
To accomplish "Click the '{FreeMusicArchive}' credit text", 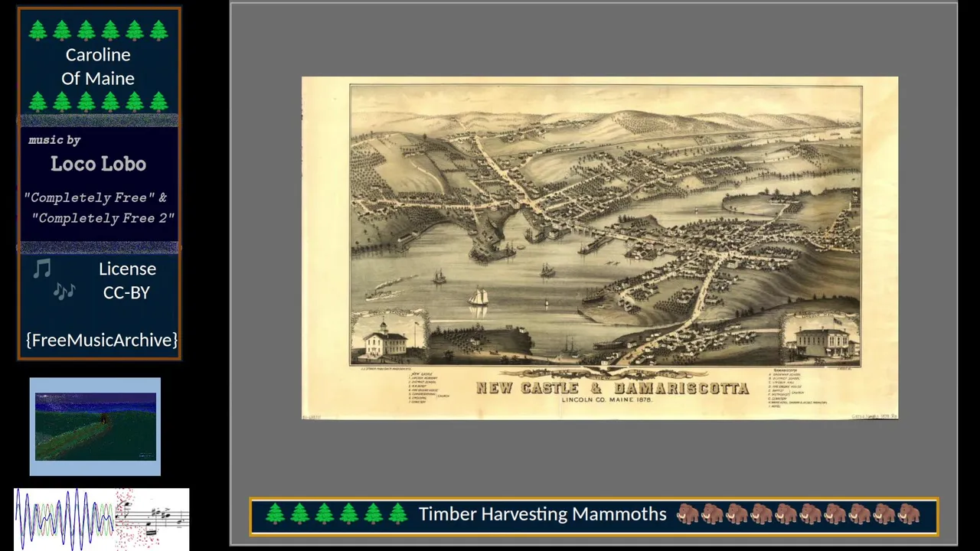I will (x=101, y=340).
